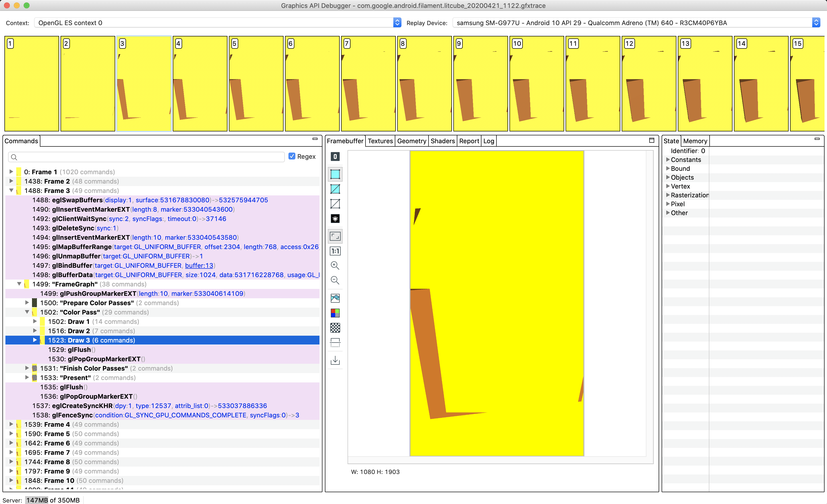Open the color channels selector icon
The image size is (827, 504).
(x=335, y=313)
